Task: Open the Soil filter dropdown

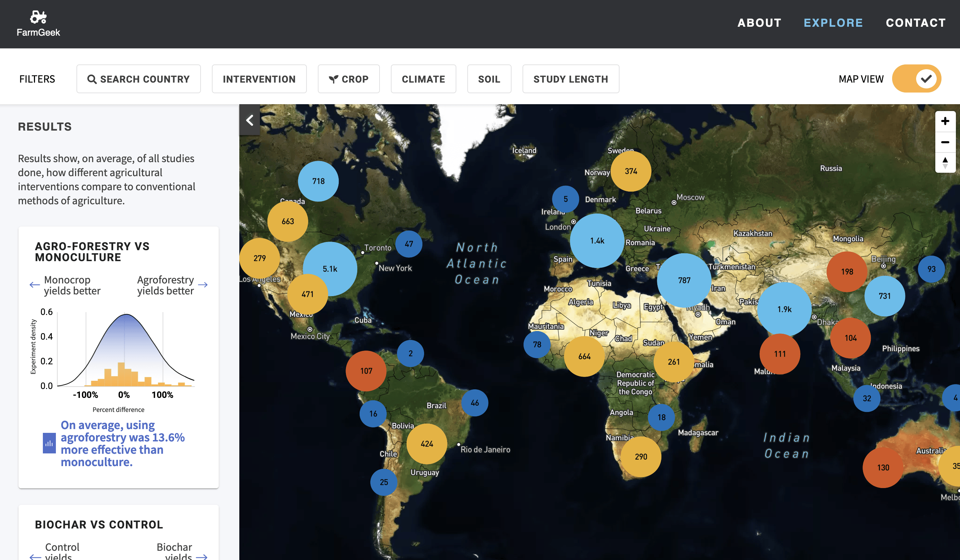Action: [489, 79]
